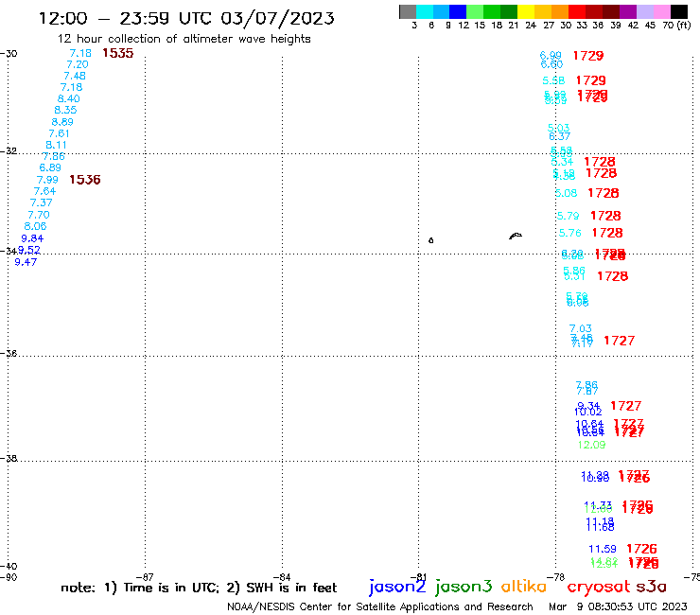The image size is (700, 615).
Task: Click the NOAA/NESDIS credit line
Action: (380, 606)
